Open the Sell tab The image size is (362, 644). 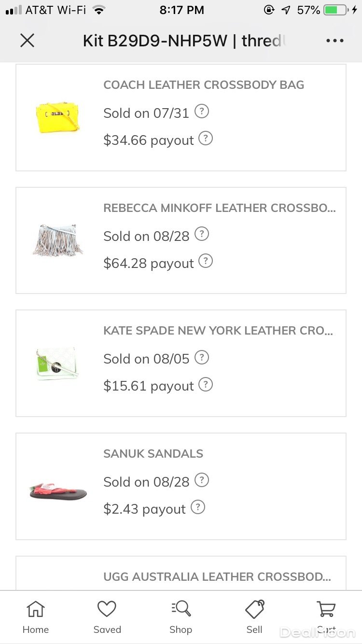click(x=254, y=617)
